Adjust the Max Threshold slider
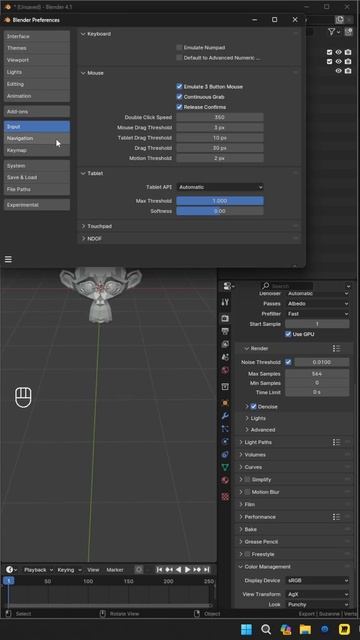360x640 pixels. 220,201
